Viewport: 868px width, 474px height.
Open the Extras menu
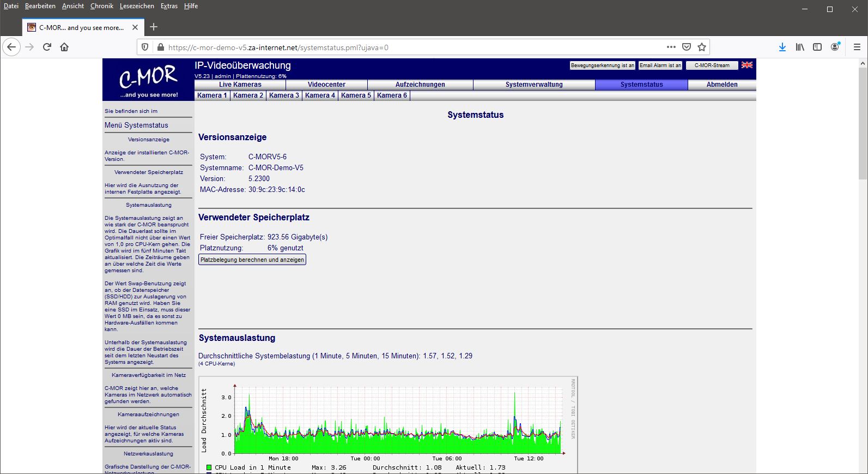169,6
